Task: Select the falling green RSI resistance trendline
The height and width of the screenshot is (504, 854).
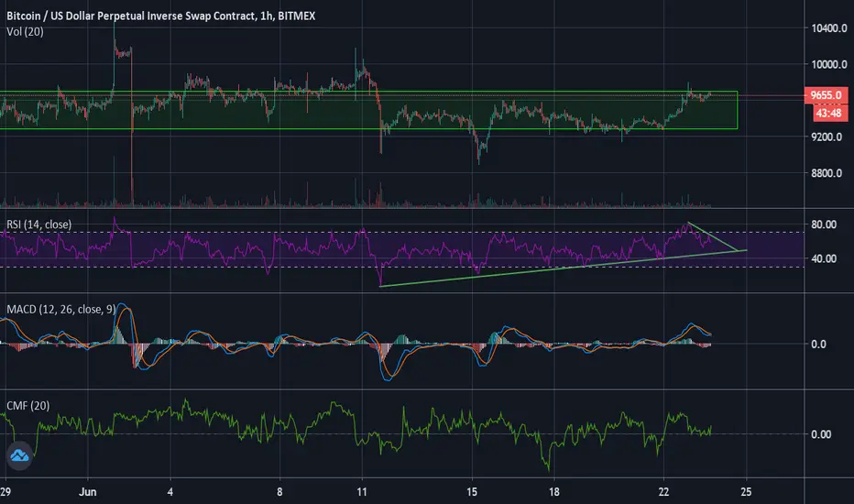Action: 714,237
